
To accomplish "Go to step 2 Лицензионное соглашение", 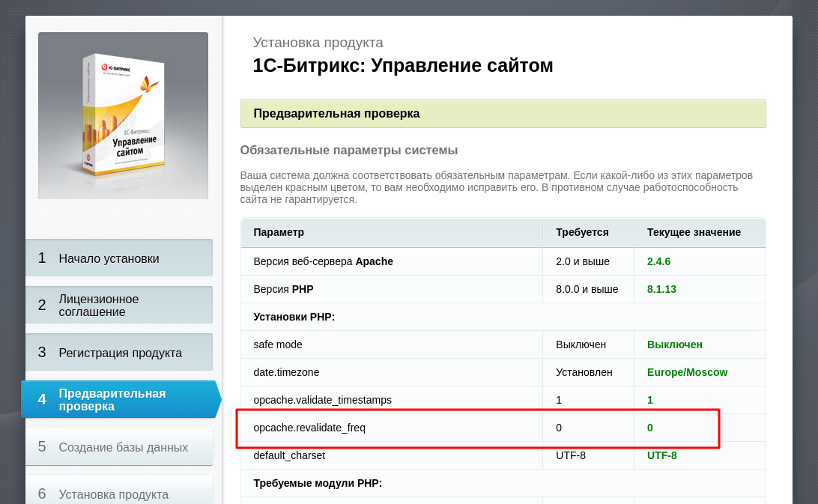I will 119,306.
